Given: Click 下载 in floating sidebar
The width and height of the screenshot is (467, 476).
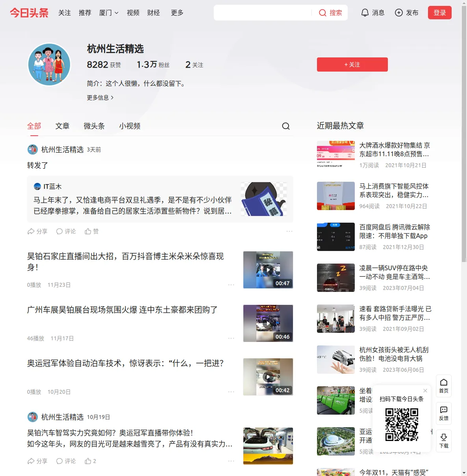Looking at the screenshot, I should (444, 441).
